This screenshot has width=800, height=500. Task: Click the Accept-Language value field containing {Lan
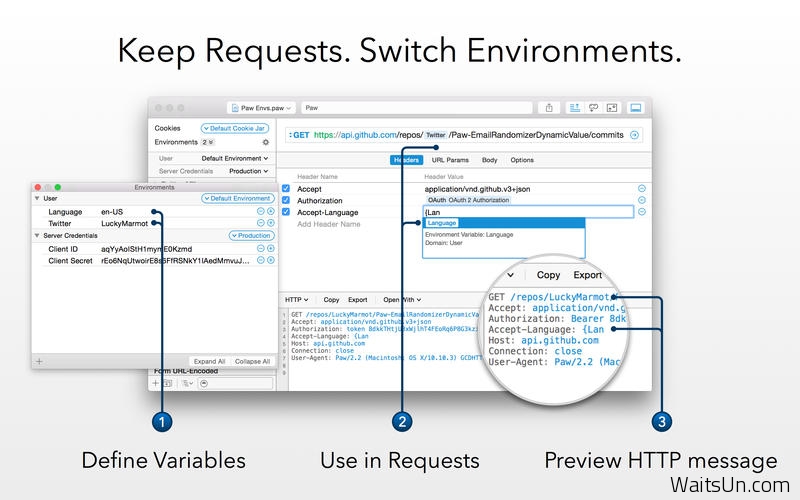click(x=528, y=212)
